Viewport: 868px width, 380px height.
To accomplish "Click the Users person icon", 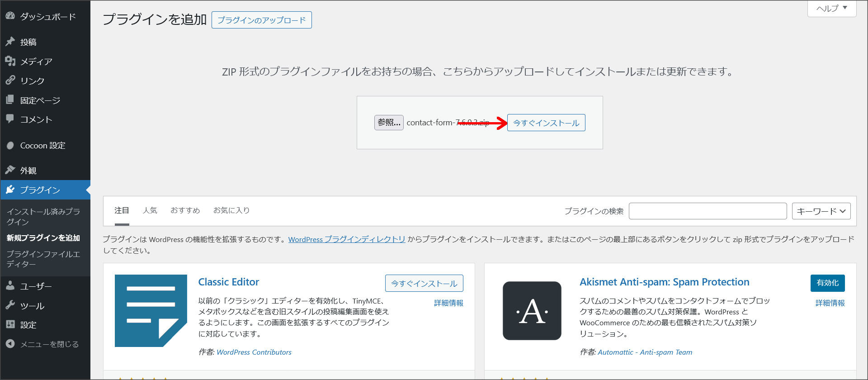I will 10,286.
